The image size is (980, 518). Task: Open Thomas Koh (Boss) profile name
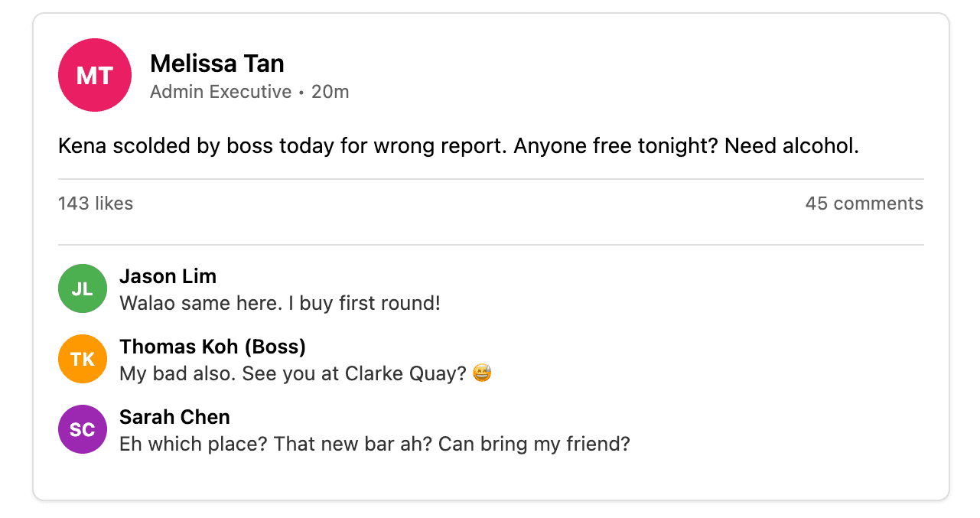coord(213,347)
